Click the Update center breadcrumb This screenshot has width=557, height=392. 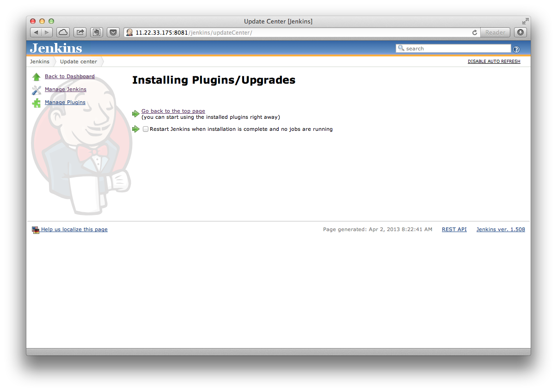point(79,61)
